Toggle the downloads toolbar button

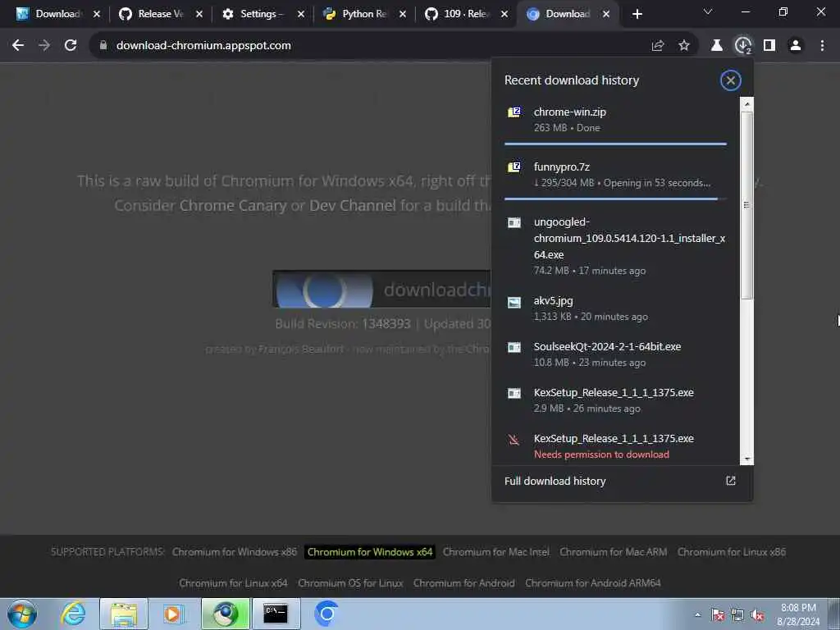(743, 46)
